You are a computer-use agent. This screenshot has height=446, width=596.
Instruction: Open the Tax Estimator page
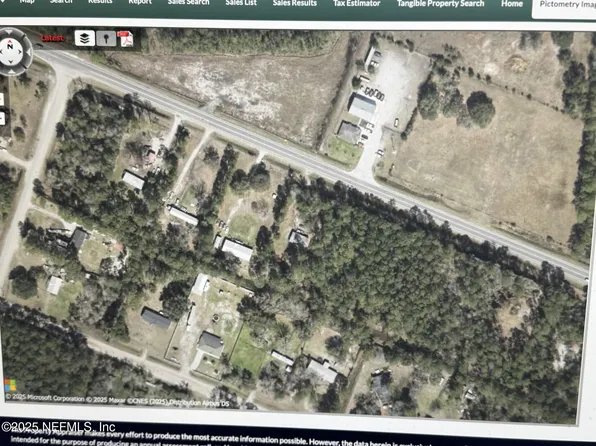point(357,4)
